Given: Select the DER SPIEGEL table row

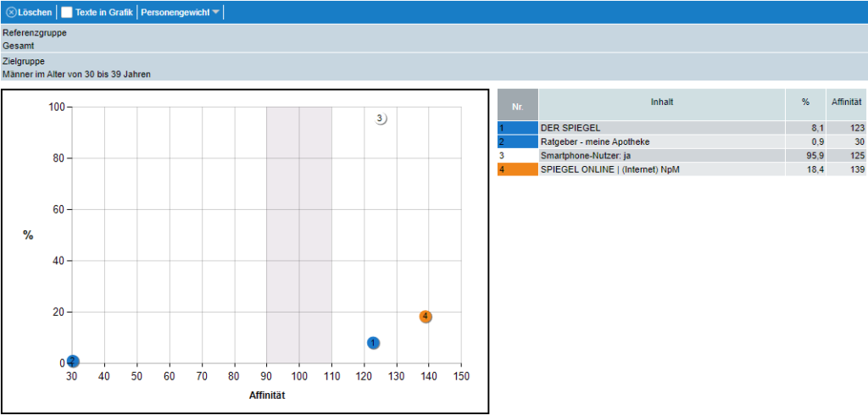Looking at the screenshot, I should tap(661, 128).
